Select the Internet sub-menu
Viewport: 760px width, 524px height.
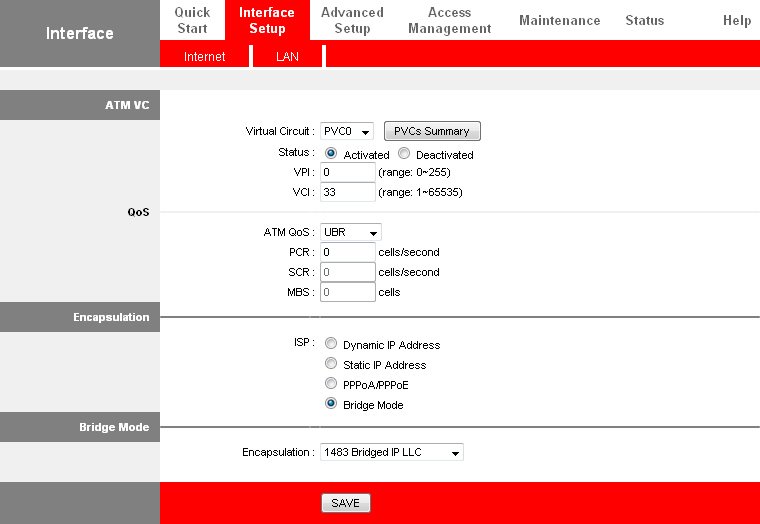coord(204,57)
